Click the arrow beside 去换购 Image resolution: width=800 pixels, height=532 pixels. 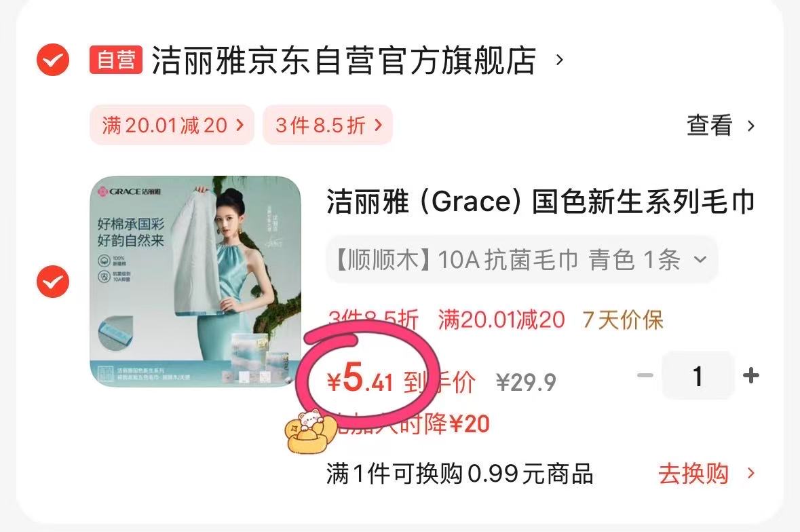click(750, 474)
